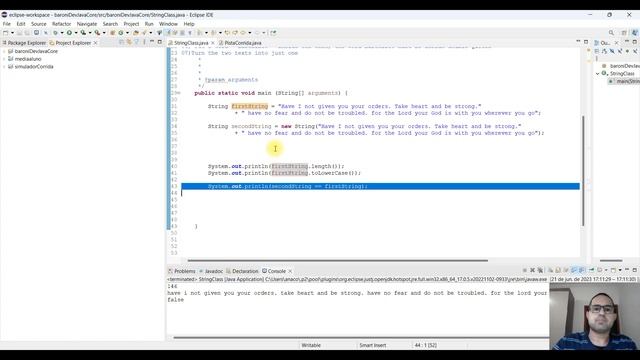
Task: Click Remove Launch X icon in Console
Action: click(x=532, y=270)
